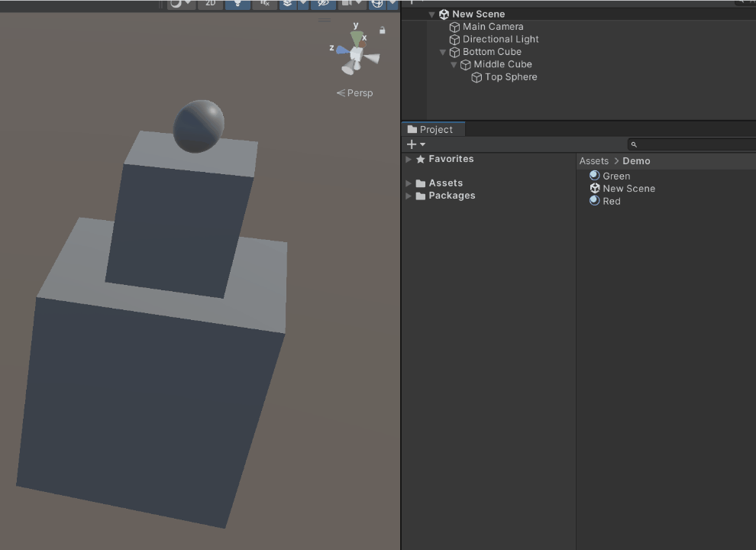Toggle scene effects (fx) button
The width and height of the screenshot is (756, 550).
pyautogui.click(x=264, y=4)
